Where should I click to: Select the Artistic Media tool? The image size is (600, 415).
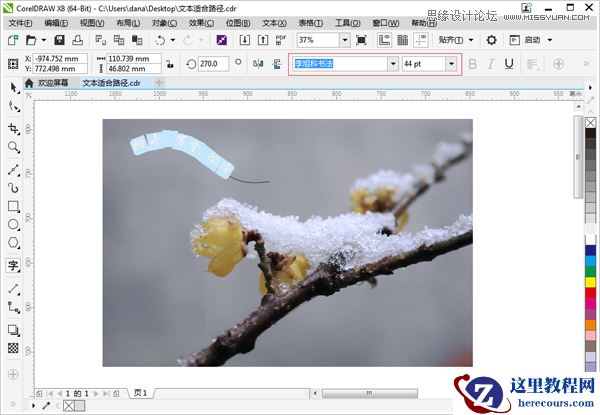[x=13, y=188]
